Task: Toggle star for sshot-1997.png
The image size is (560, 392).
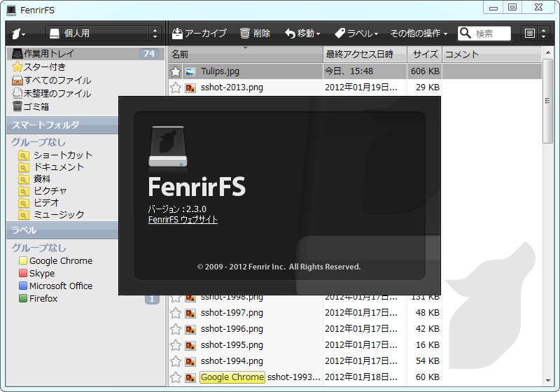Action: (x=176, y=313)
